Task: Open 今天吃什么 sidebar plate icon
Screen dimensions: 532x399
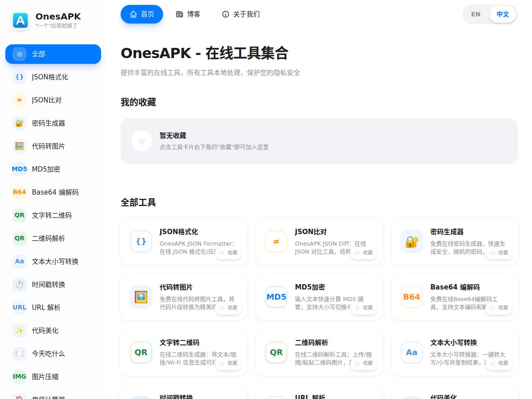Action: [x=20, y=354]
